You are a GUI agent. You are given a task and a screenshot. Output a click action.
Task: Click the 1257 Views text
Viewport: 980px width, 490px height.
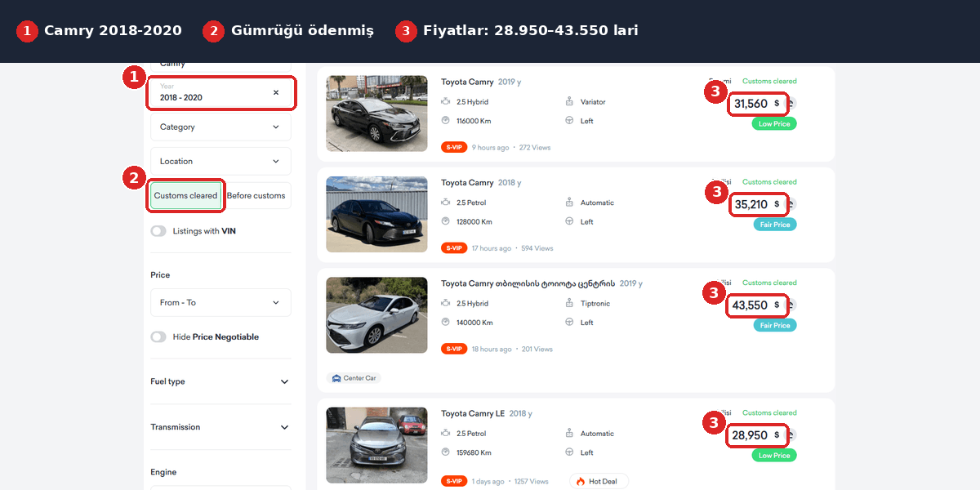pos(530,482)
